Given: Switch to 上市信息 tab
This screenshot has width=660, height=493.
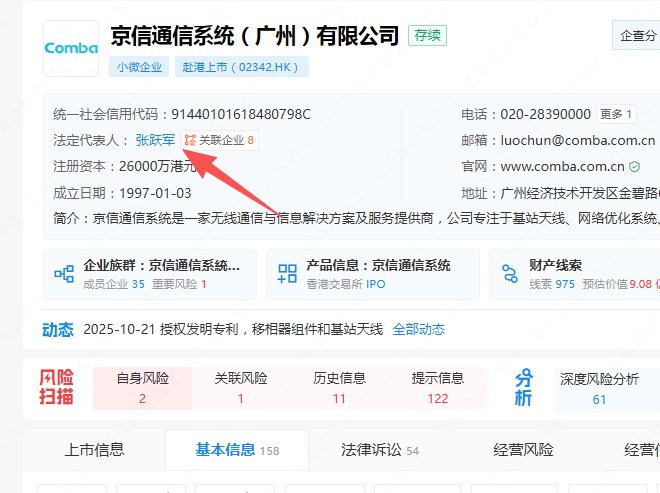Looking at the screenshot, I should coord(94,450).
